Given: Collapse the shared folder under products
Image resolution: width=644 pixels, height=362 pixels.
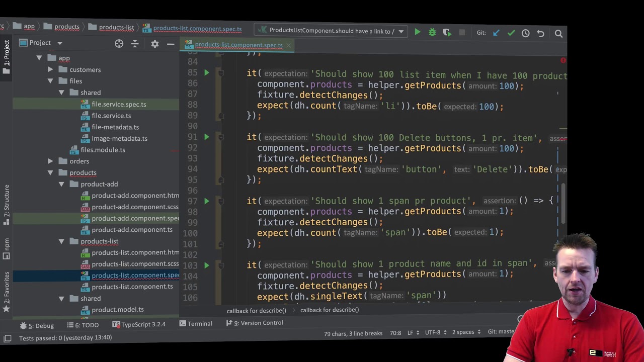Looking at the screenshot, I should click(61, 299).
